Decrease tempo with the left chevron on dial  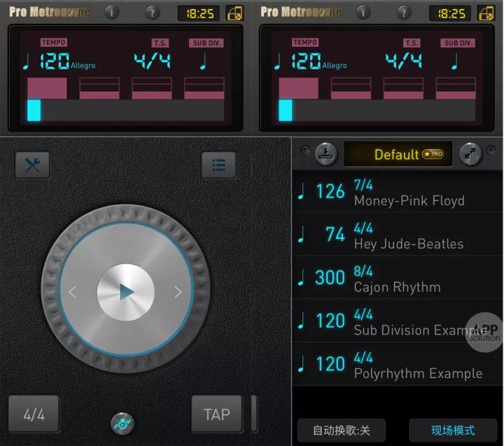[x=73, y=292]
